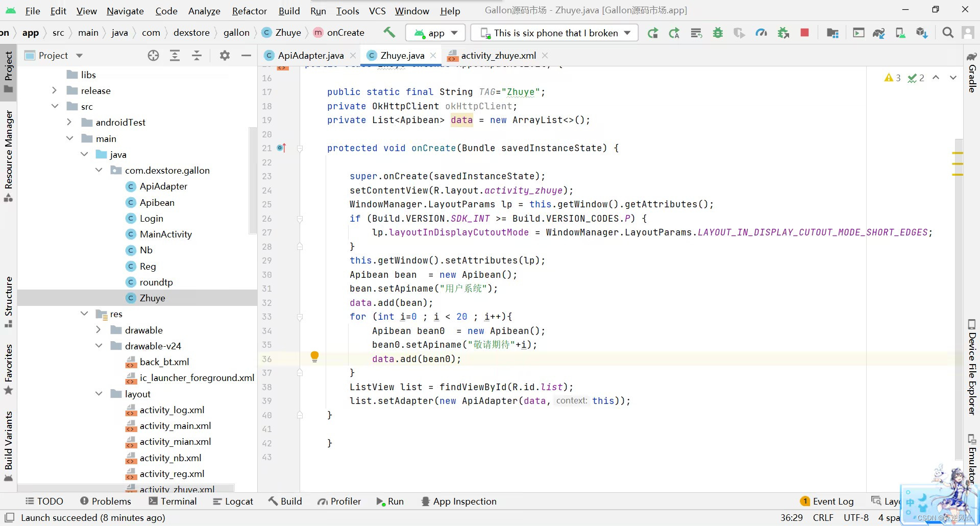Click Expand All in Project panel

pyautogui.click(x=175, y=56)
